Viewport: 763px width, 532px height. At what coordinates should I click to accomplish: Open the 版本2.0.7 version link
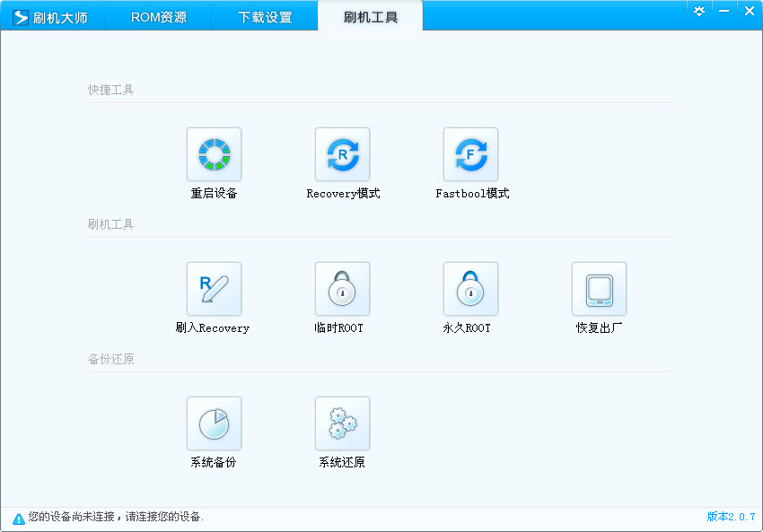point(732,518)
